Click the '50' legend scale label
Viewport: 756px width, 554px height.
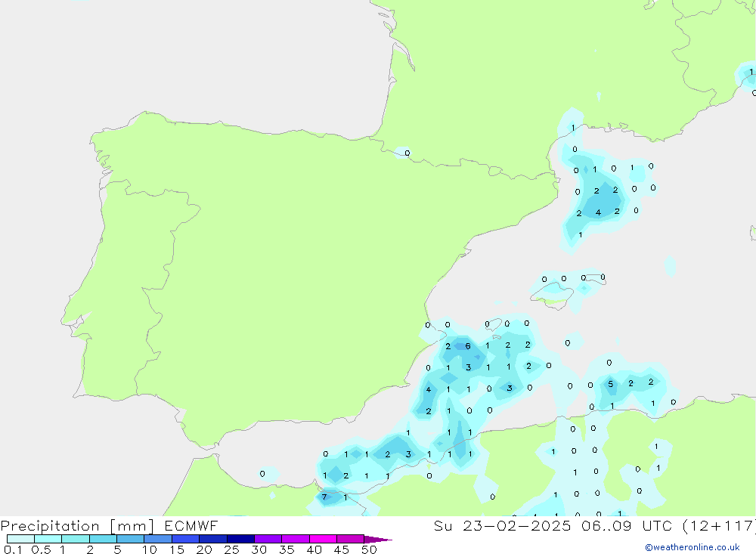click(x=370, y=549)
